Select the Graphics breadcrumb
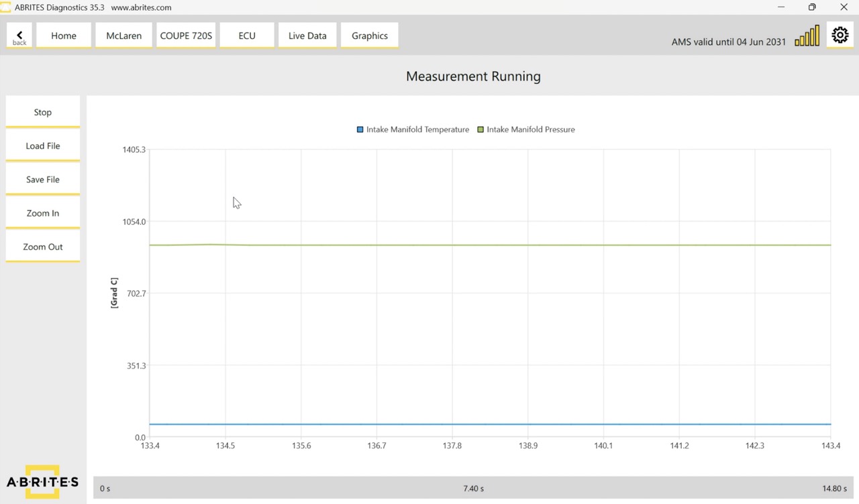The image size is (859, 504). click(370, 36)
